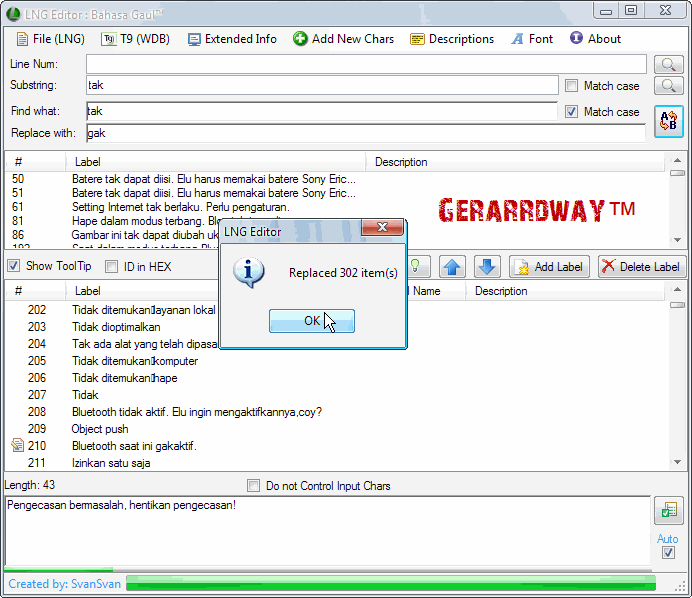The height and width of the screenshot is (598, 692).
Task: Click the Delete Label button
Action: click(642, 267)
